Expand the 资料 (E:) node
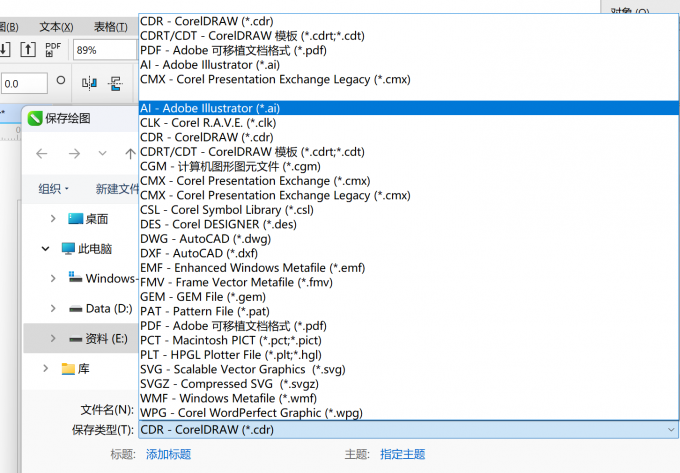Screen dimensions: 680x473 tap(53, 338)
